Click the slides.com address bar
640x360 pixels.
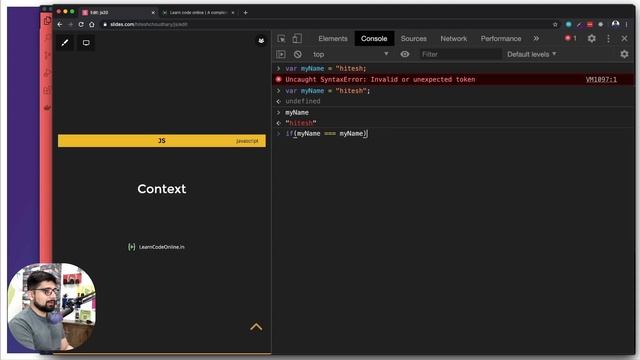327,24
